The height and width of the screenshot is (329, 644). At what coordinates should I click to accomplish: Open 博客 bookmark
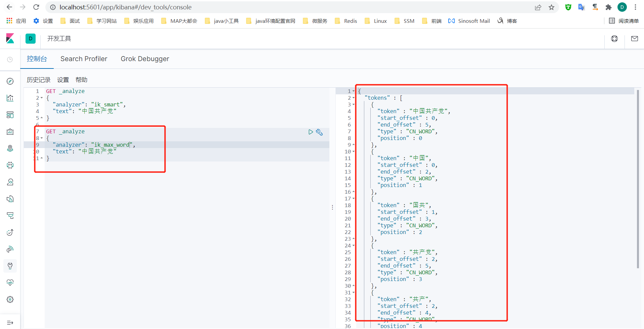tap(507, 21)
